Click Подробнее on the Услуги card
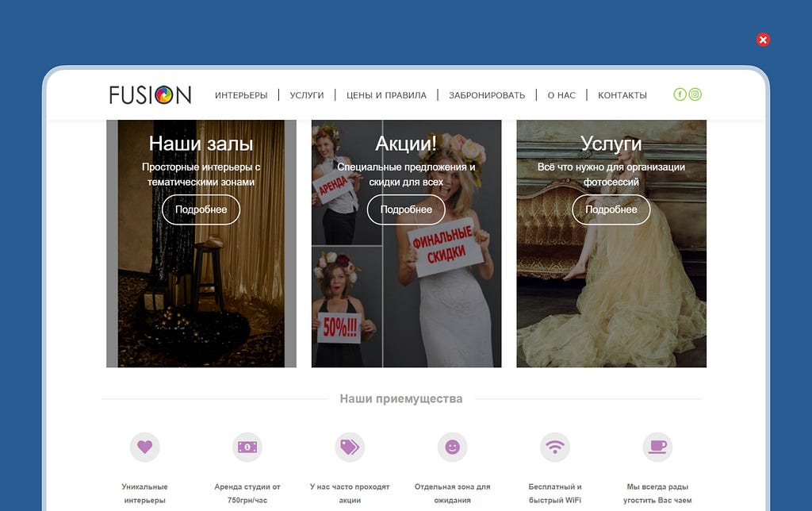This screenshot has width=812, height=511. pos(611,209)
